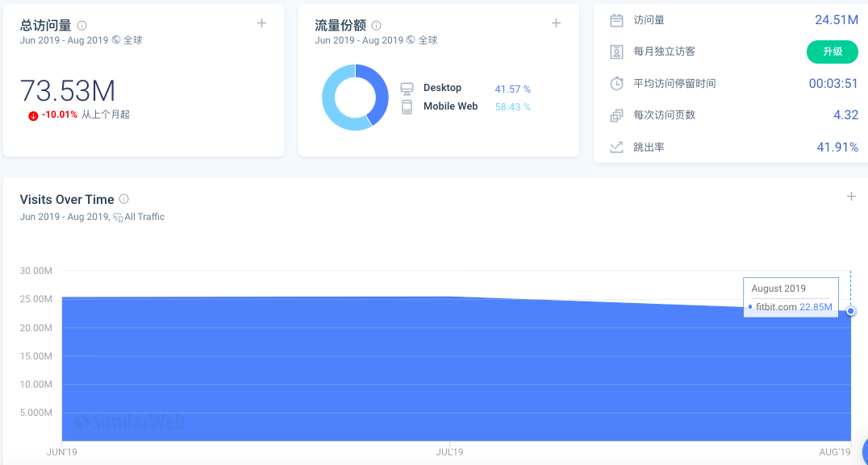
Task: Click plus icon on 流量份额 card
Action: (557, 23)
